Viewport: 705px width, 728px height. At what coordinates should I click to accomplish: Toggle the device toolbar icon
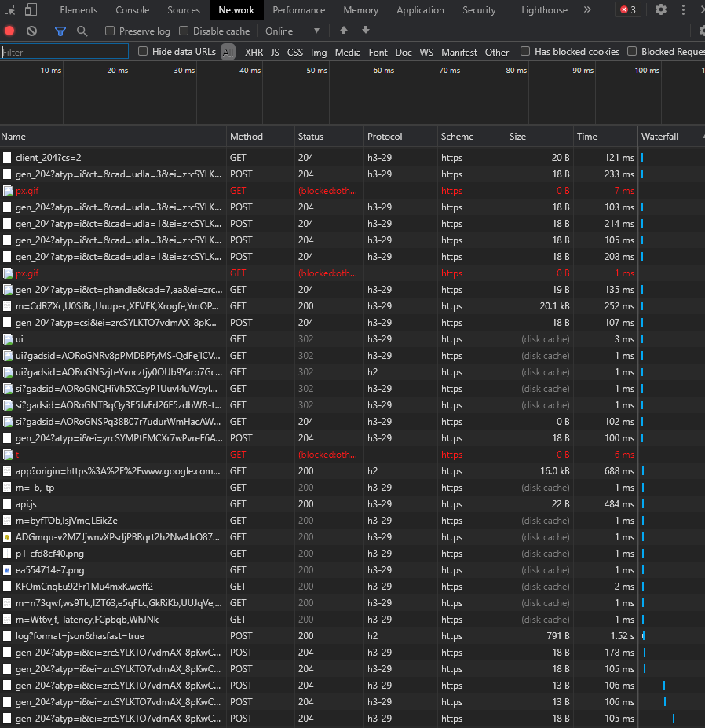[31, 9]
